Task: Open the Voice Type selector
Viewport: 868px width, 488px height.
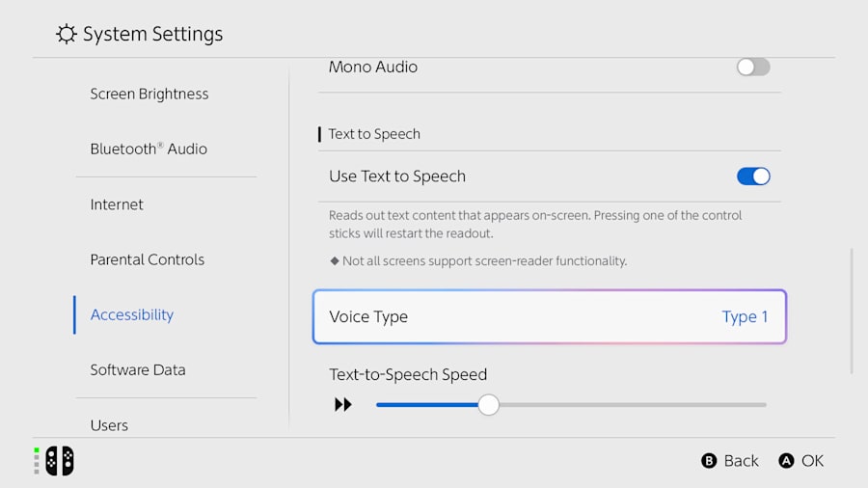Action: point(549,316)
